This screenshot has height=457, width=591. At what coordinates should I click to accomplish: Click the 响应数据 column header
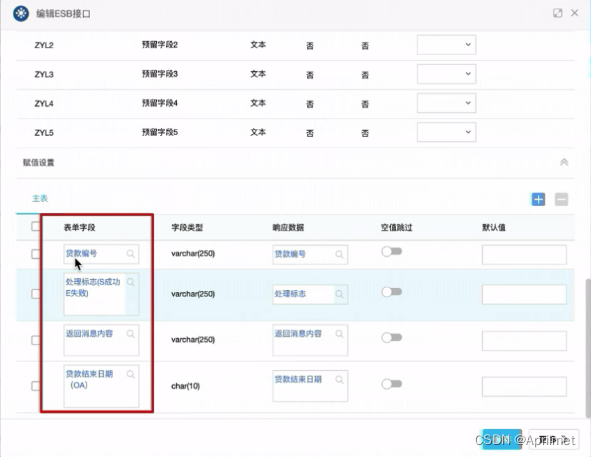288,227
